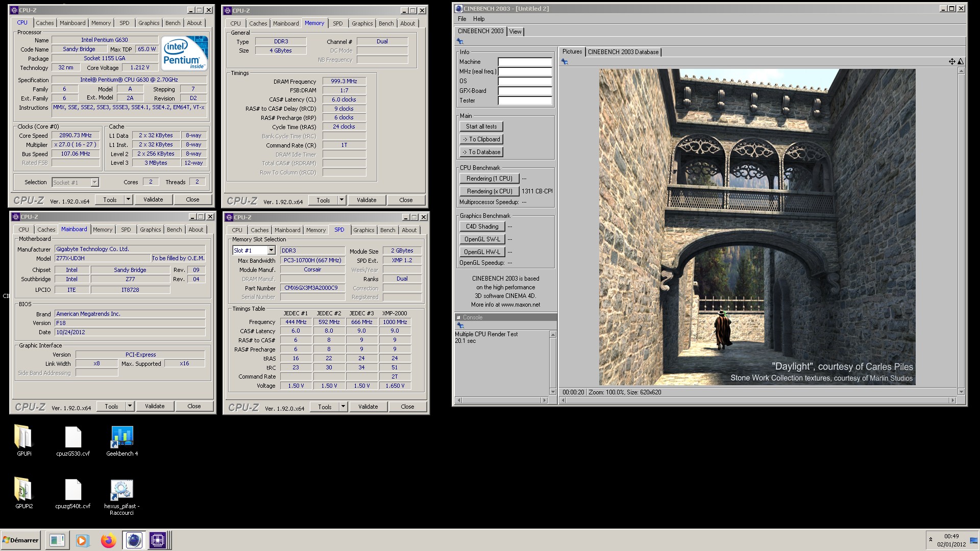Open Tools dropdown arrow in CPU-Z Mainboard window
The height and width of the screenshot is (551, 980).
130,406
